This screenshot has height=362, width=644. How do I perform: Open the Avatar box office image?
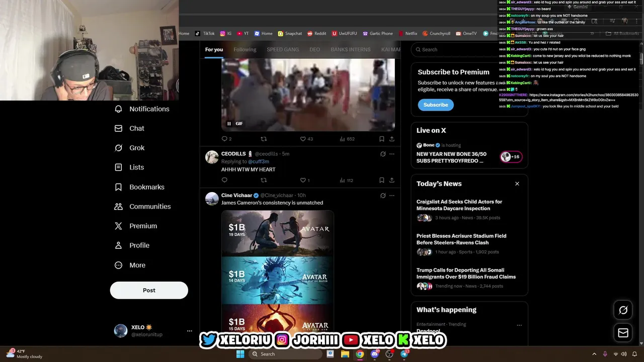click(x=277, y=270)
